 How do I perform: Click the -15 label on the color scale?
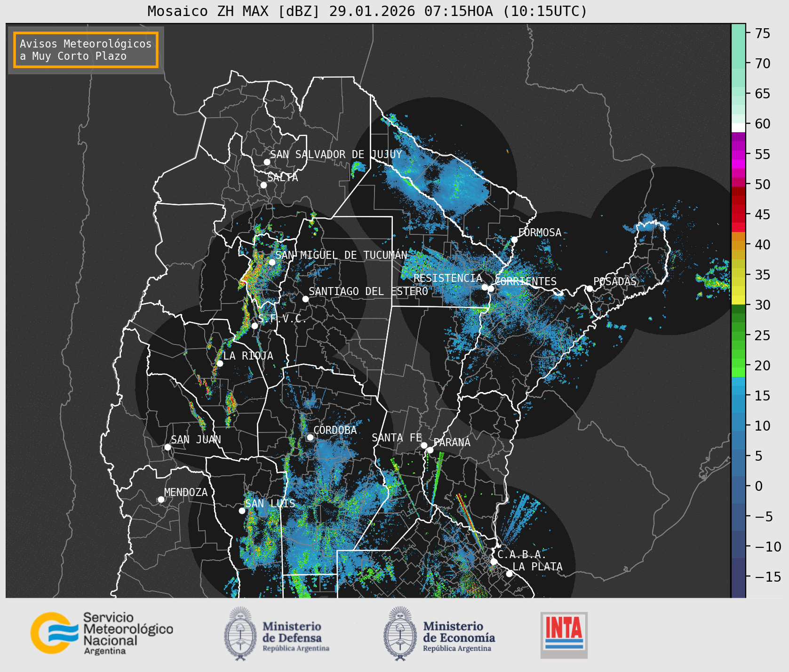point(768,576)
